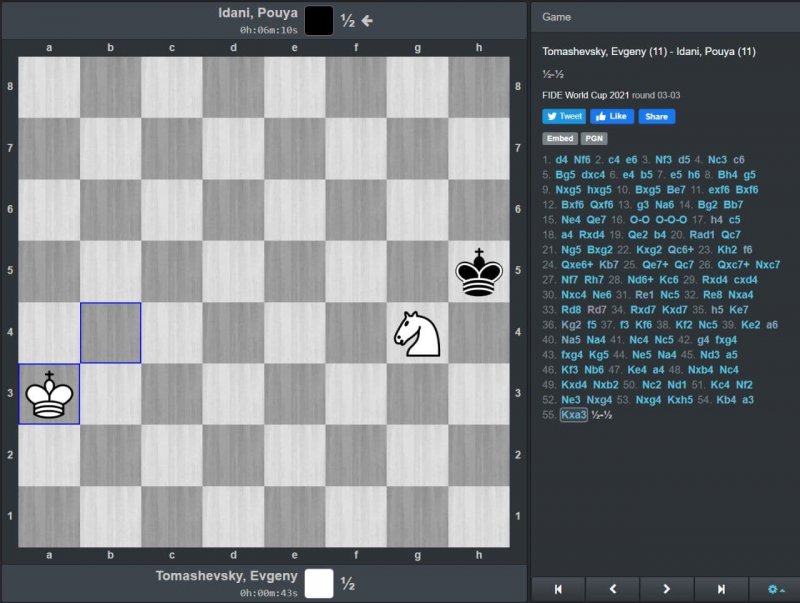
Task: Jump to the last move of the game
Action: click(x=721, y=589)
